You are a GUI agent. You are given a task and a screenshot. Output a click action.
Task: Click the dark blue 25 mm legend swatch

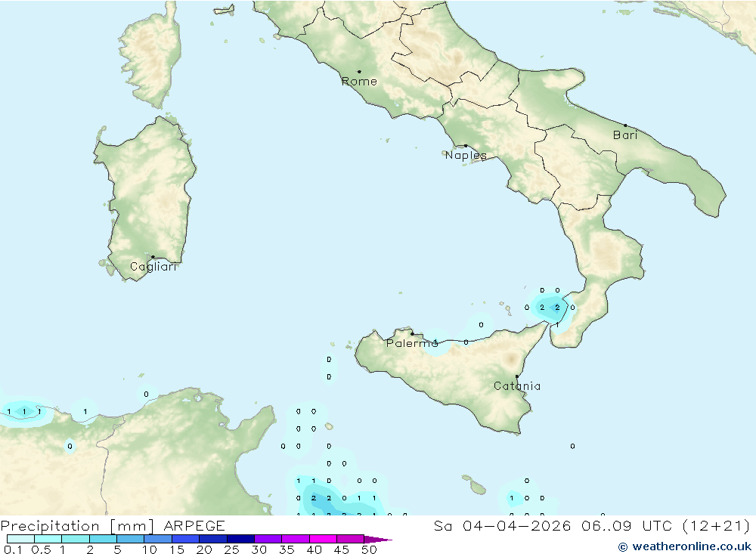click(x=240, y=539)
